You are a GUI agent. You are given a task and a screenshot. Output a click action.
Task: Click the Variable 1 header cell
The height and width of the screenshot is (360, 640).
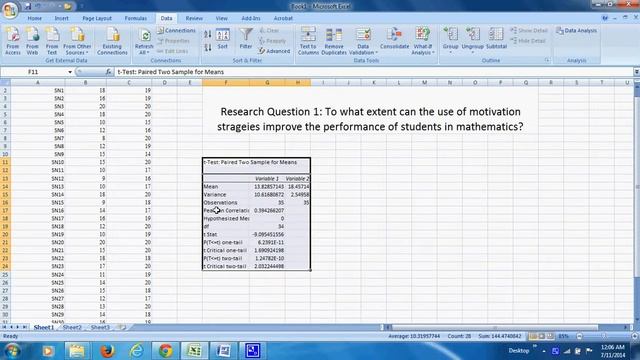tap(267, 178)
